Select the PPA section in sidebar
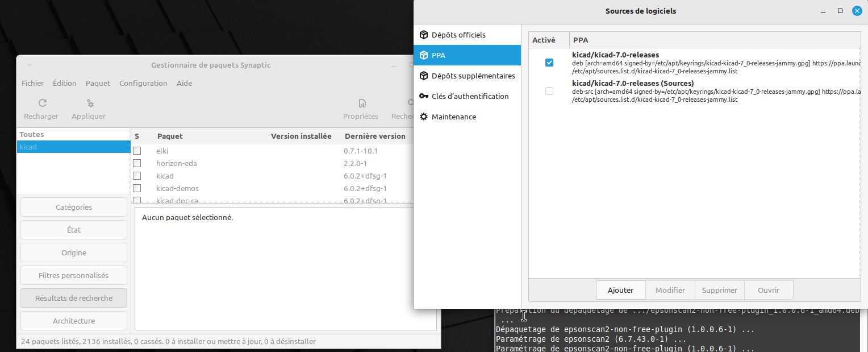The height and width of the screenshot is (352, 868). tap(467, 55)
